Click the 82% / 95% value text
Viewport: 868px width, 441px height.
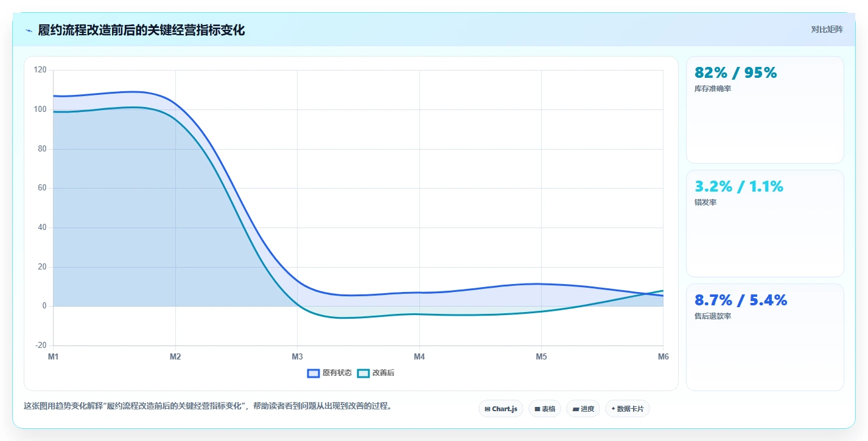[x=735, y=72]
